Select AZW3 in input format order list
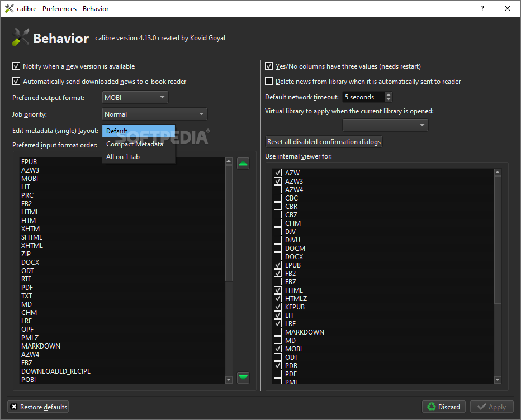This screenshot has height=420, width=521. click(x=122, y=170)
